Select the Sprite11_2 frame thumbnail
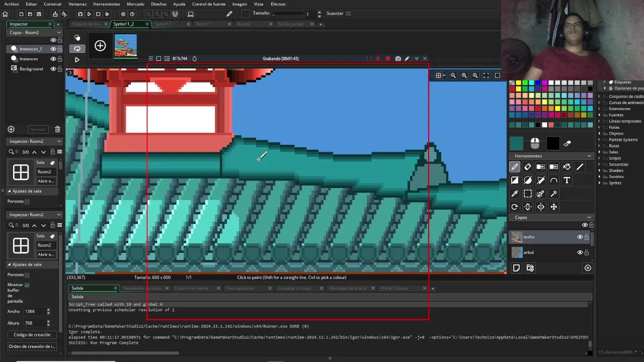The width and height of the screenshot is (644, 362). click(125, 46)
